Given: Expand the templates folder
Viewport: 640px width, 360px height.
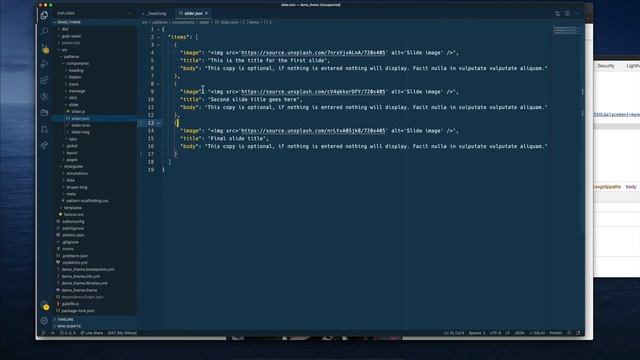Looking at the screenshot, I should (73, 208).
